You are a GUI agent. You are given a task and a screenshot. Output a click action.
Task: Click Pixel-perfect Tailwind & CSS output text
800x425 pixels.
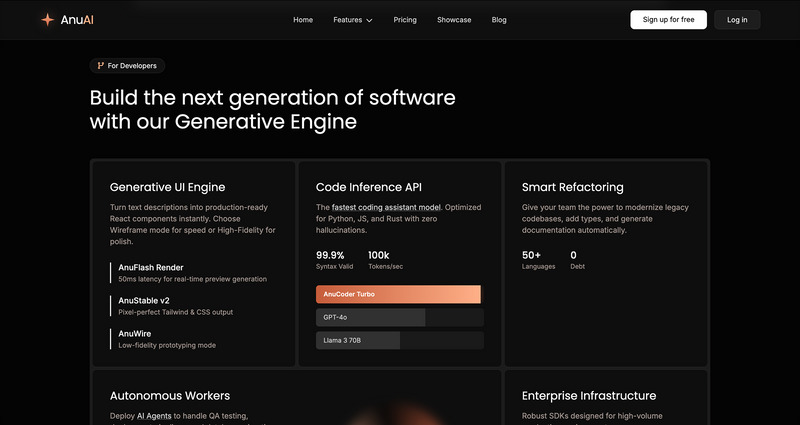pyautogui.click(x=176, y=312)
